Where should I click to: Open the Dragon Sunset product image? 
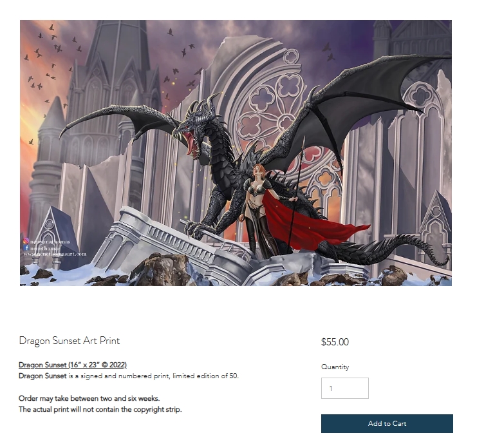point(236,153)
